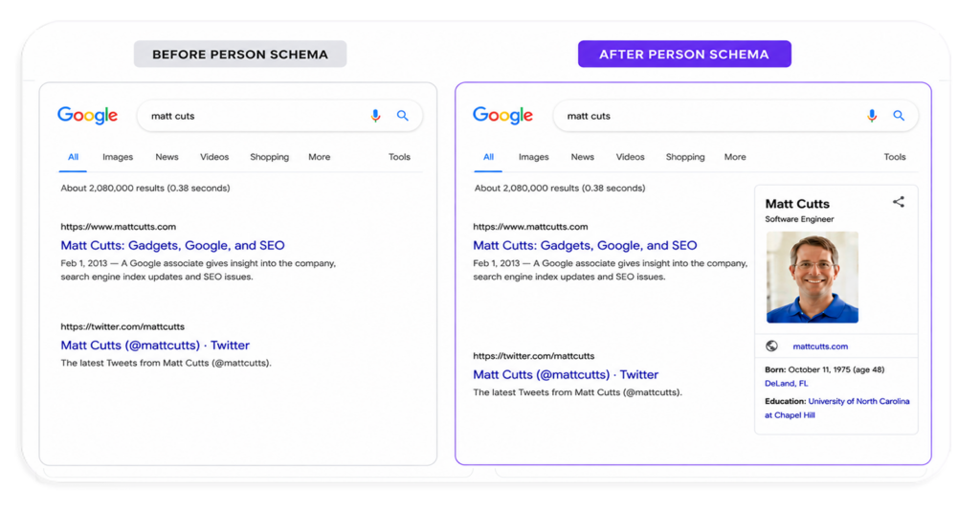Click the 'BEFORE PERSON SCHEMA' label

coord(240,55)
